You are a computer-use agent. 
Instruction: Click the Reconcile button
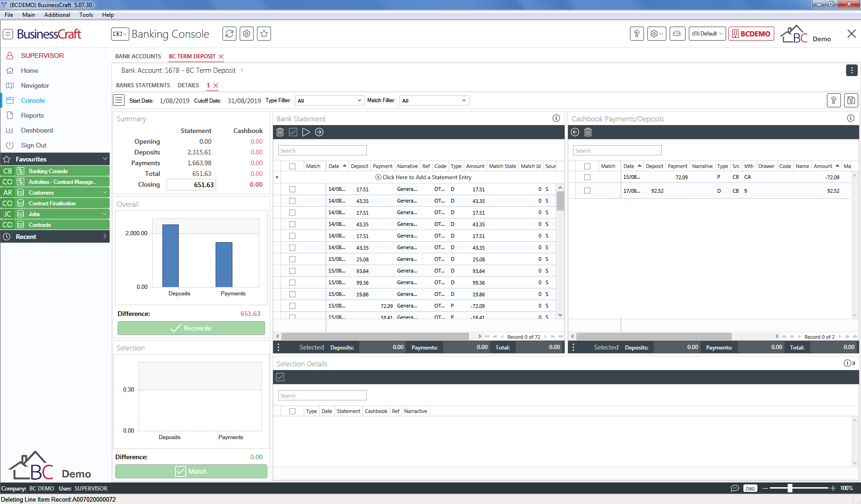(191, 328)
